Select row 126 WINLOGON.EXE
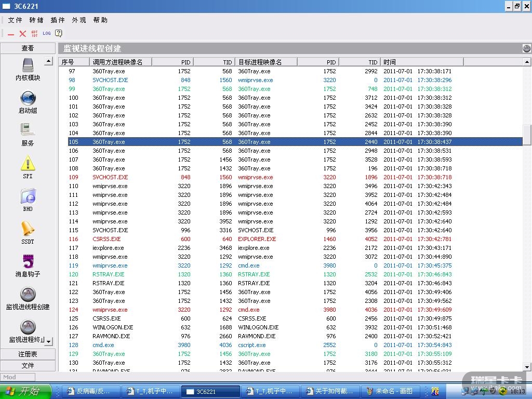Screen dimensions: 532x399 [x=295, y=327]
